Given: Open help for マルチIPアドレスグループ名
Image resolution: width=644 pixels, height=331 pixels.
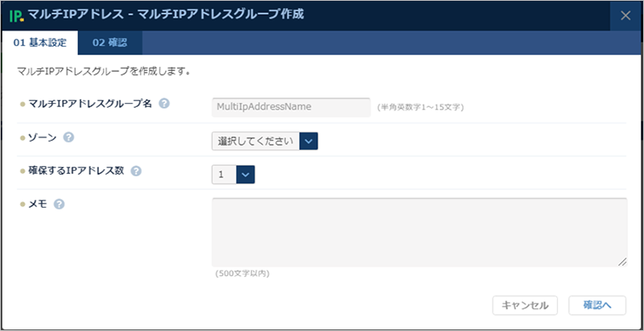Looking at the screenshot, I should 164,105.
